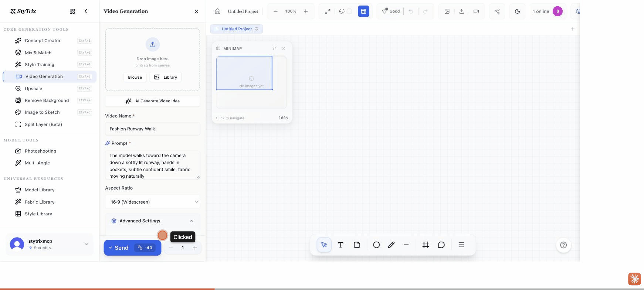Open Concept Creator tool
Viewport: 644px width, 290px height.
pyautogui.click(x=50, y=41)
